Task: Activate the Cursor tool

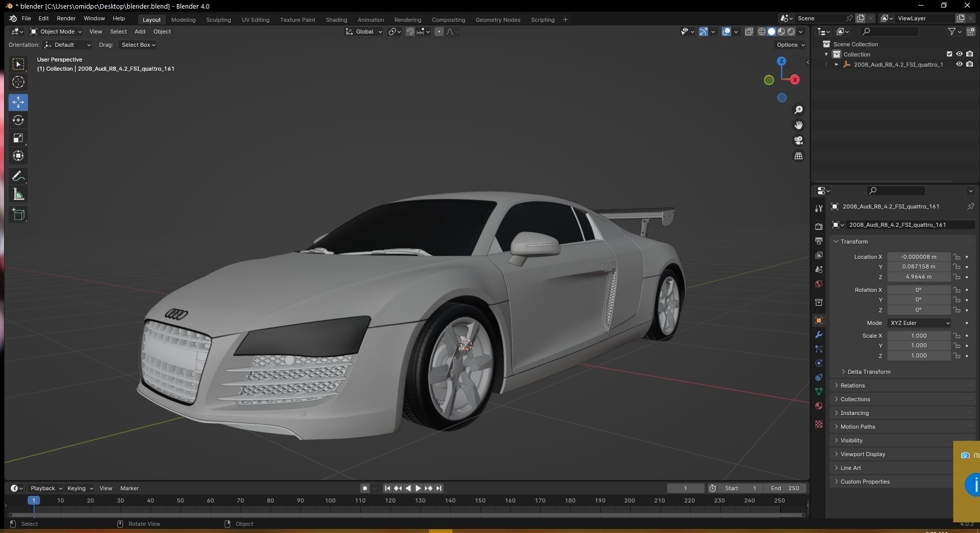Action: coord(18,82)
